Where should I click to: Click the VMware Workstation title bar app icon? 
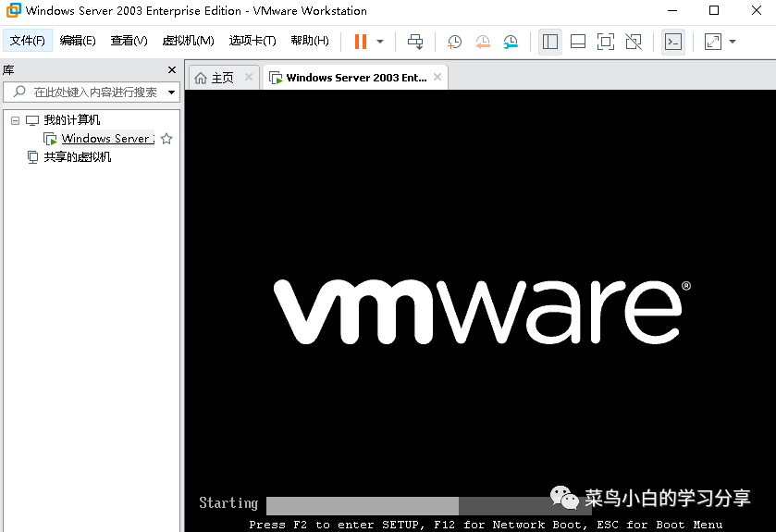[13, 10]
